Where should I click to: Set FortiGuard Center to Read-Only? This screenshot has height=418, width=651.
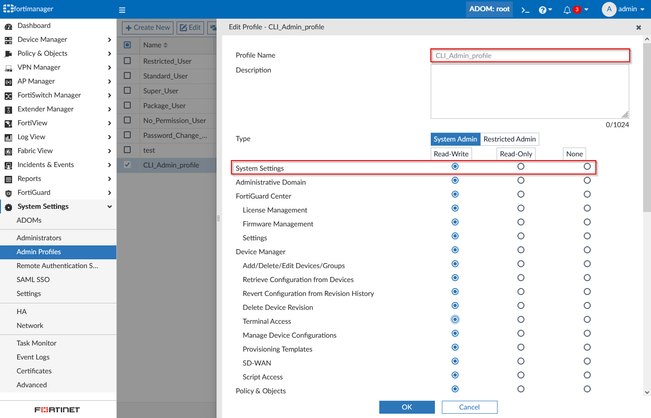(x=521, y=194)
